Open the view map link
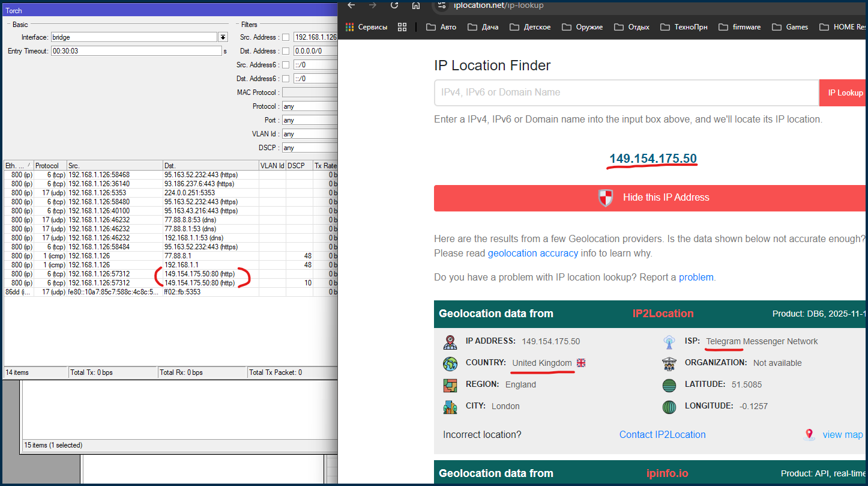Screen dimensions: 868x486 (843, 434)
